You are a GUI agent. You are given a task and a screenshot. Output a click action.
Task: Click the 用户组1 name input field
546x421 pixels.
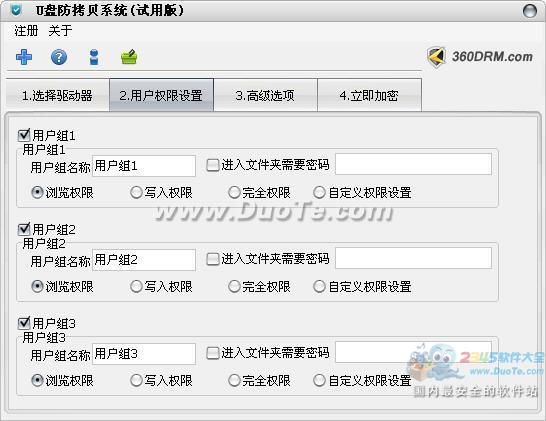tap(144, 166)
